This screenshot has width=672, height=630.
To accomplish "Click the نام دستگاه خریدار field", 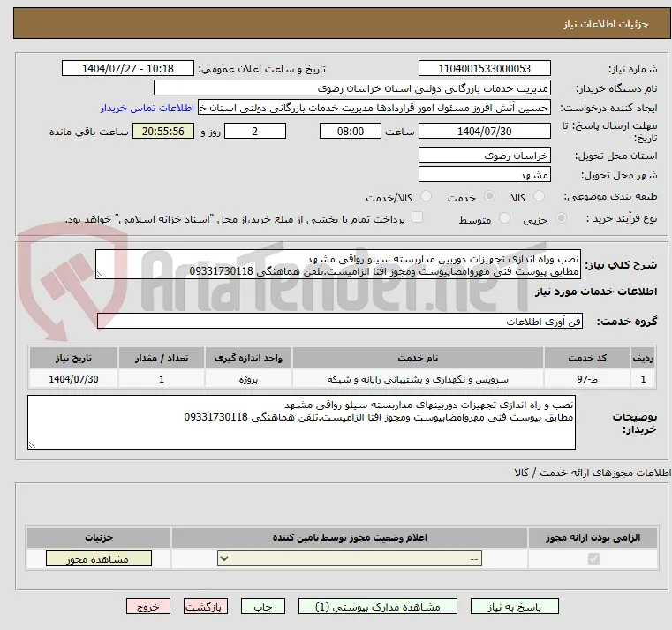I will click(x=351, y=88).
